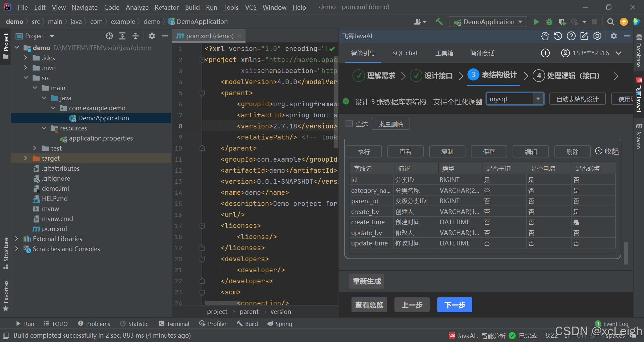Close the pom.xml editor tab
This screenshot has width=644, height=342.
(x=239, y=36)
